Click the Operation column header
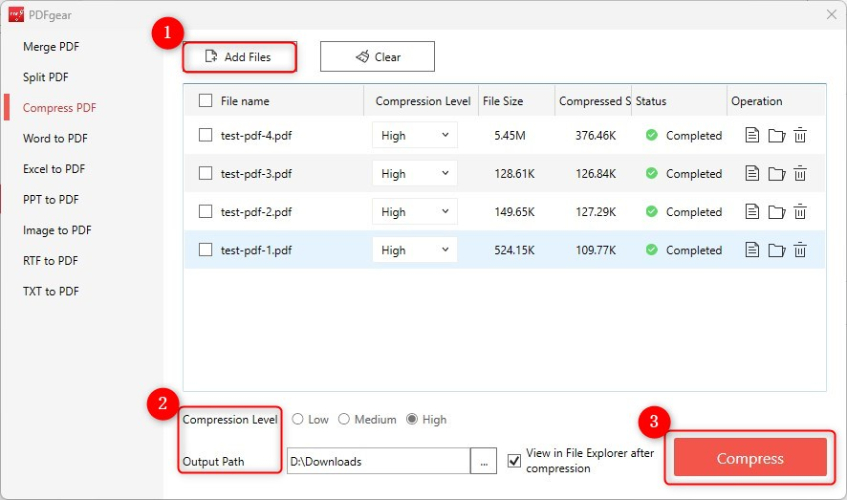Image resolution: width=847 pixels, height=500 pixels. 776,101
